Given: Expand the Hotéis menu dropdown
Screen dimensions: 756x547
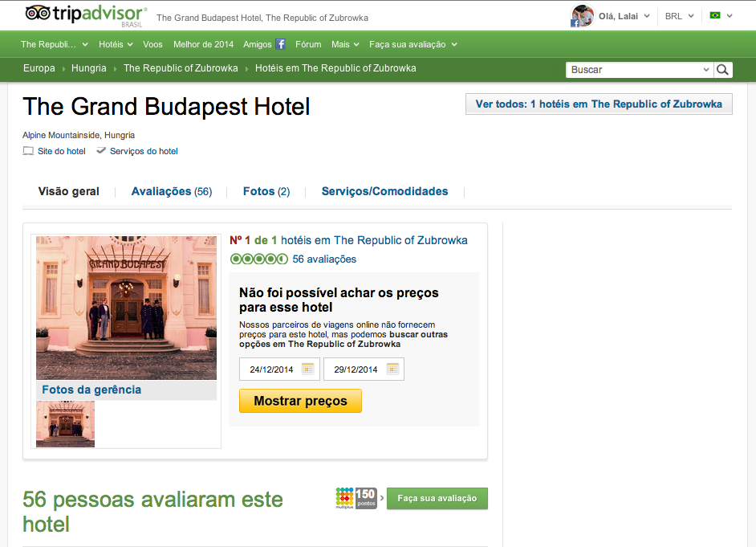Looking at the screenshot, I should 116,44.
